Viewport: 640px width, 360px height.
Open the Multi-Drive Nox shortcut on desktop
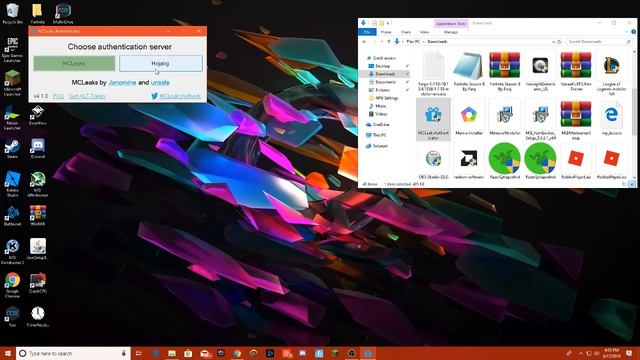pos(63,13)
